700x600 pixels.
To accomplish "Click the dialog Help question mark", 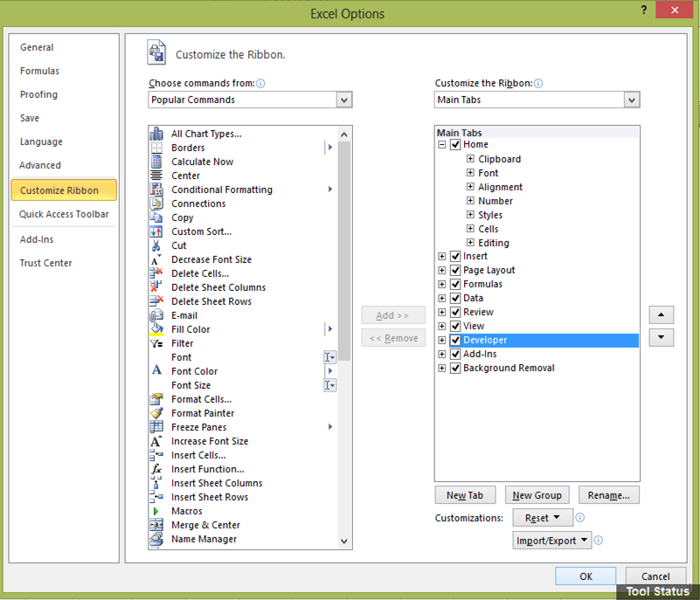I will pyautogui.click(x=644, y=10).
